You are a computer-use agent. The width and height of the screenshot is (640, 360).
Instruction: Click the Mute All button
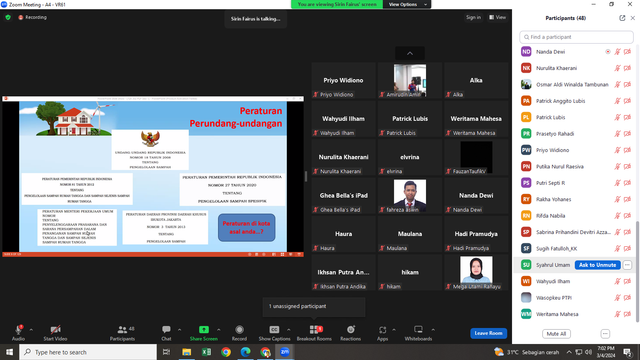click(x=556, y=334)
